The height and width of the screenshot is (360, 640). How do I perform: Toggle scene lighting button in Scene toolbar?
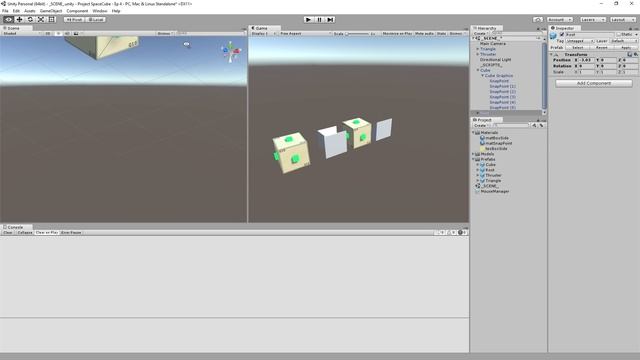pos(58,33)
